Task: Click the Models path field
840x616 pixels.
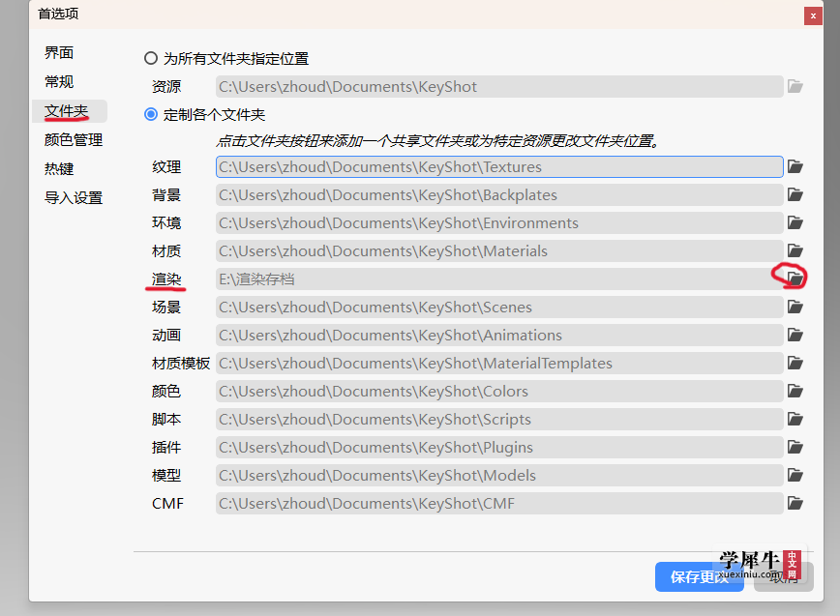Action: 499,475
